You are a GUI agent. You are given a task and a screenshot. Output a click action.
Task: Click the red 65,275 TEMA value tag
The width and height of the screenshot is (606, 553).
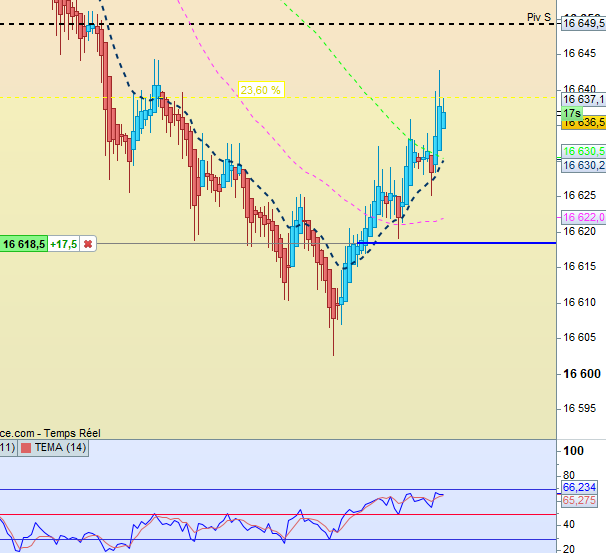[x=579, y=500]
